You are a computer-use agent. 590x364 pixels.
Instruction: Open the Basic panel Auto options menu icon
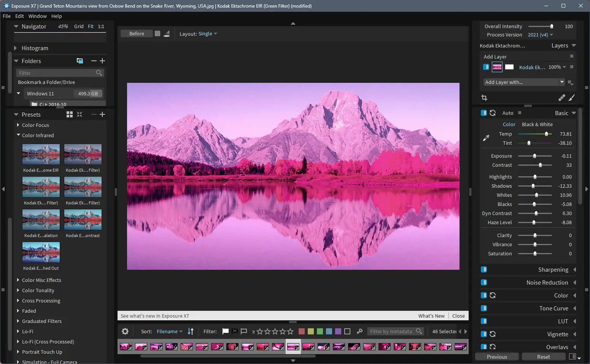tap(520, 113)
